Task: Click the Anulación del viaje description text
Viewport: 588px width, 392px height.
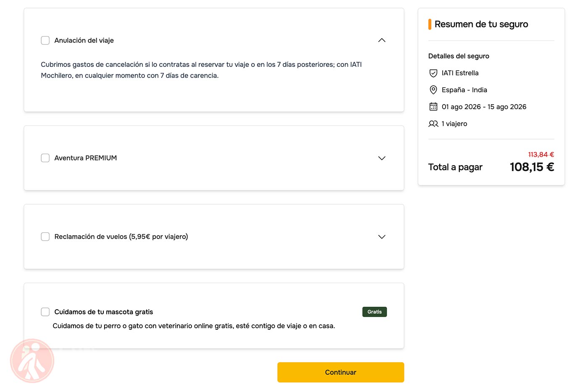Action: (x=201, y=70)
